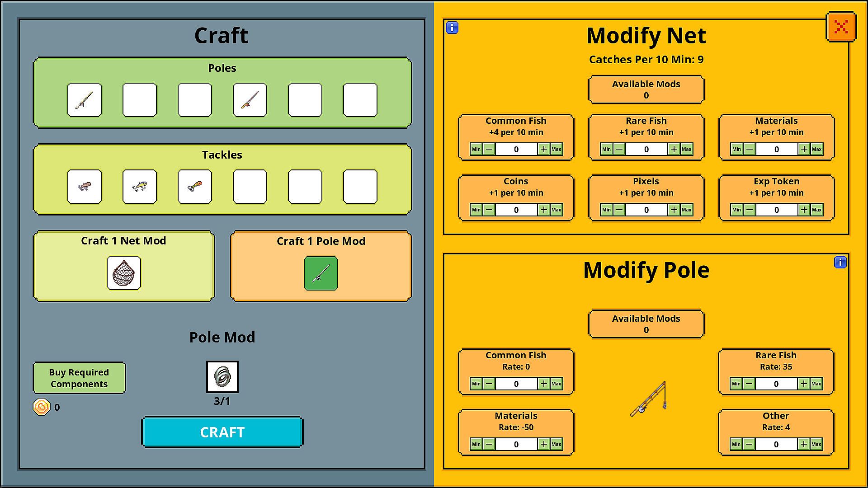Screen dimensions: 868x488
Task: Click the CRAFT button
Action: pos(222,432)
